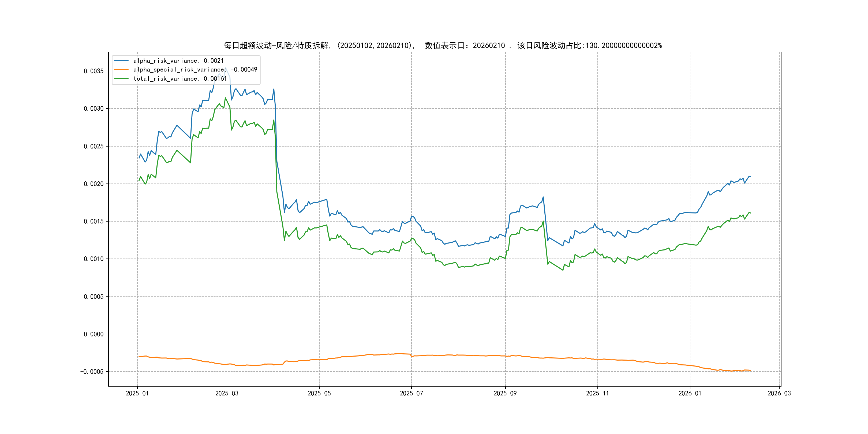Click the green total_risk_variance legend line sample
The image size is (868, 434).
121,78
